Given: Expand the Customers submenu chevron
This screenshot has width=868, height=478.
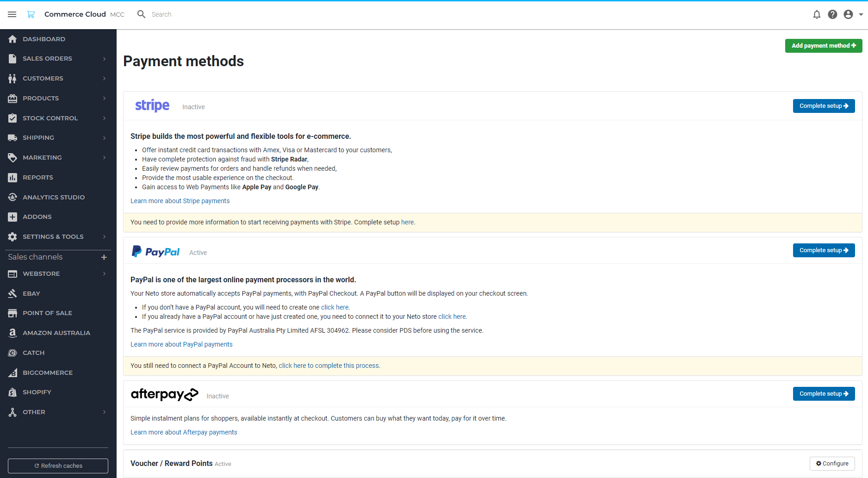Looking at the screenshot, I should click(x=105, y=79).
